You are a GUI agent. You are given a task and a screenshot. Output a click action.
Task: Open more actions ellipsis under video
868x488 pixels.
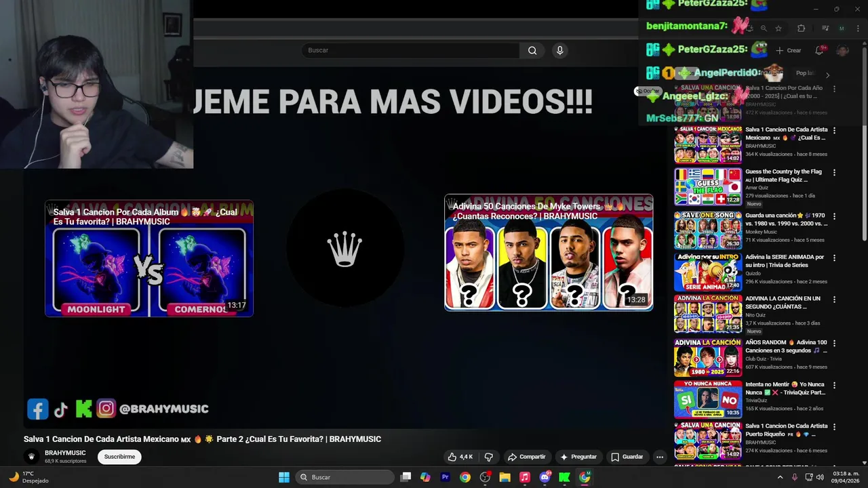(659, 457)
